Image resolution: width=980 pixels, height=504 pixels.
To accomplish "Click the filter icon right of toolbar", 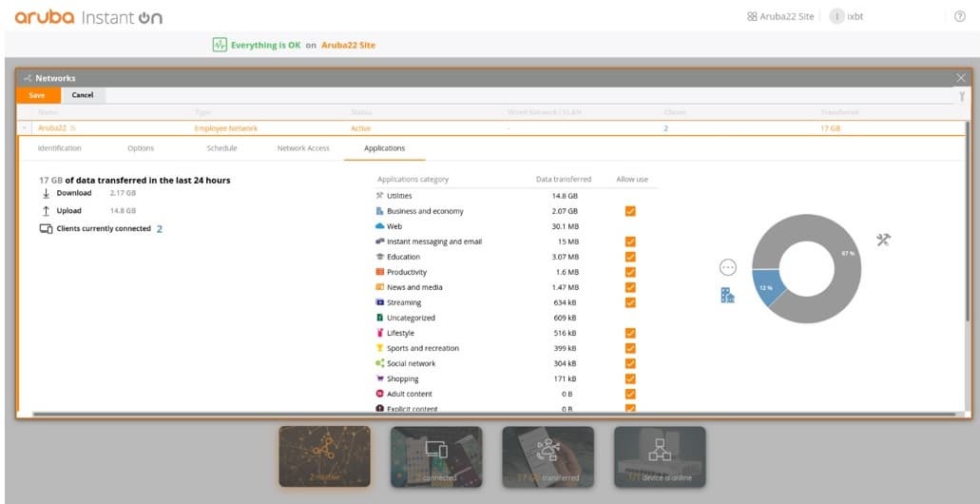I will coord(961,96).
